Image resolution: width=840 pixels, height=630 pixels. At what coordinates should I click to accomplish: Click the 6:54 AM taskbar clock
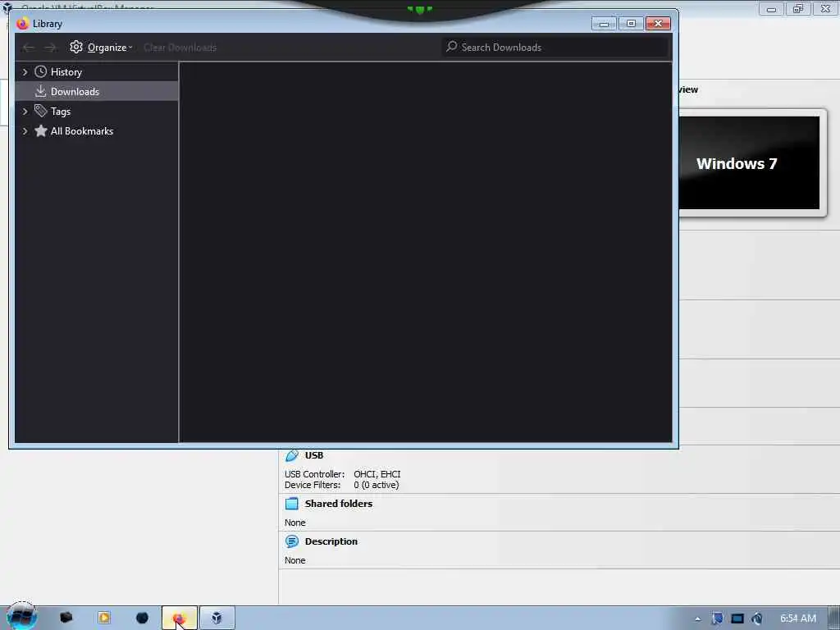[797, 619]
